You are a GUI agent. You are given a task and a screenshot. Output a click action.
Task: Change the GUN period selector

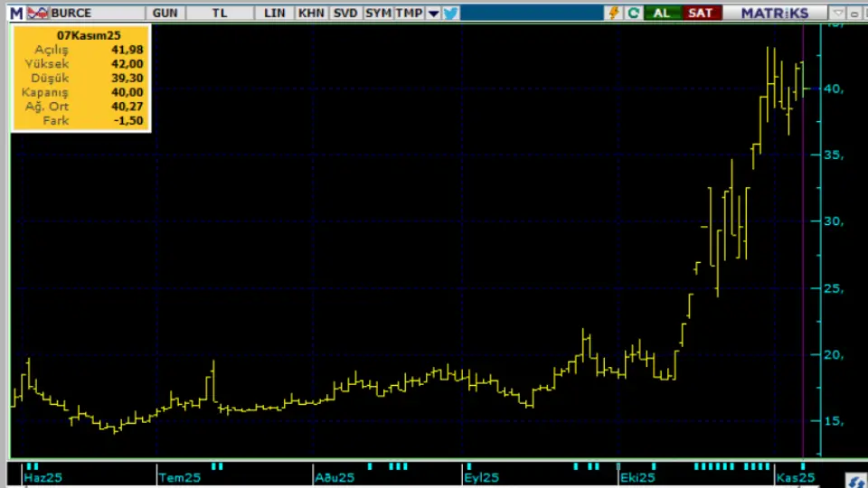pos(165,13)
